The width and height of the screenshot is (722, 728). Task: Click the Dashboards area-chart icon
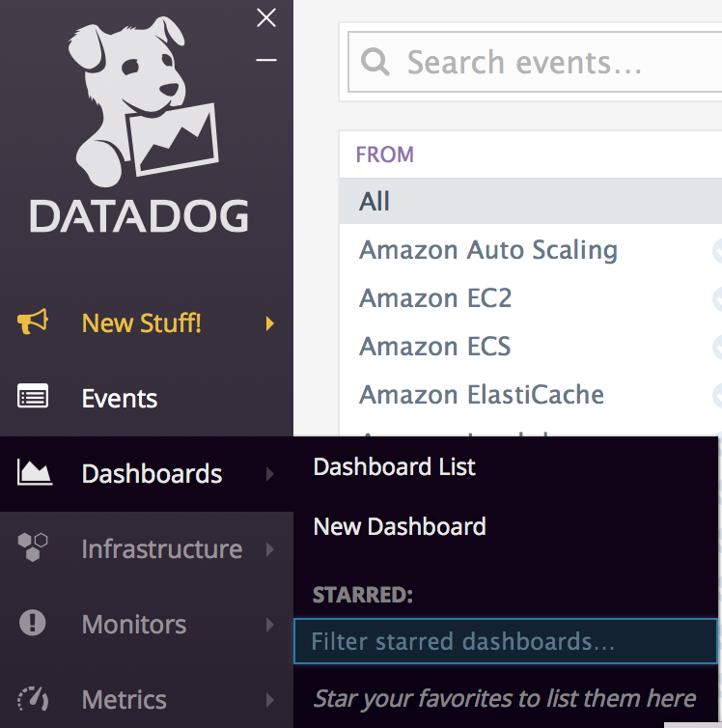coord(35,472)
